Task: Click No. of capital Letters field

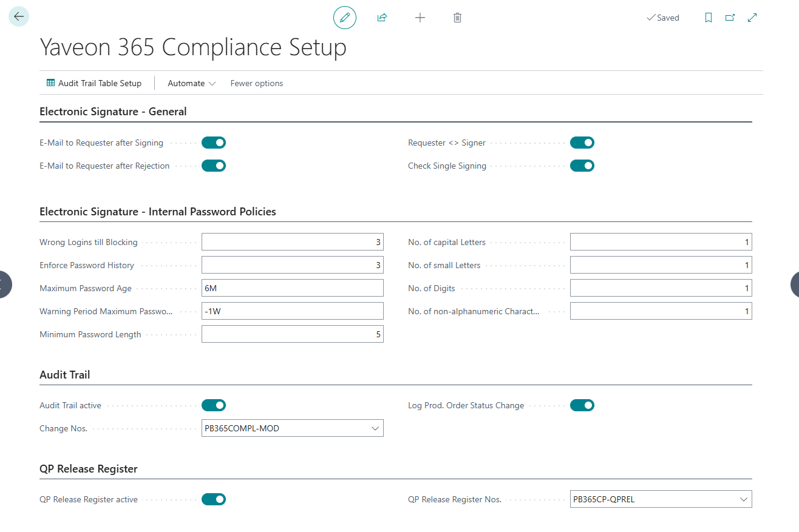Action: coord(661,242)
